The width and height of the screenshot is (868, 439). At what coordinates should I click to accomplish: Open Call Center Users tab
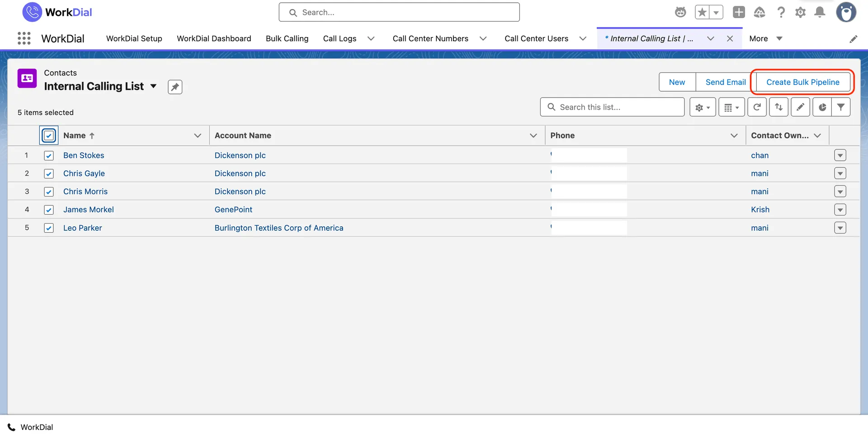pyautogui.click(x=536, y=38)
